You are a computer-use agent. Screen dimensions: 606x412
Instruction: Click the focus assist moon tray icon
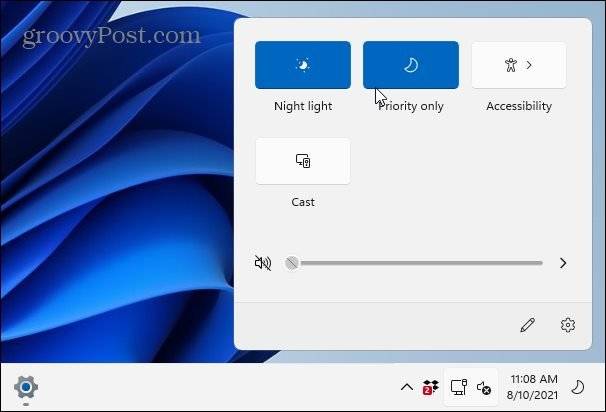pyautogui.click(x=577, y=387)
